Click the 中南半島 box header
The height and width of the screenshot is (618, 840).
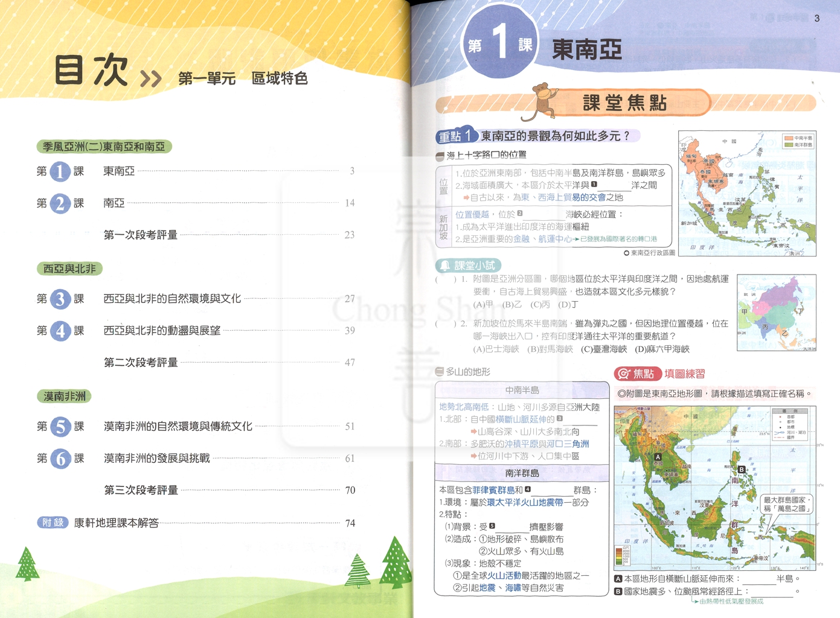tap(522, 390)
